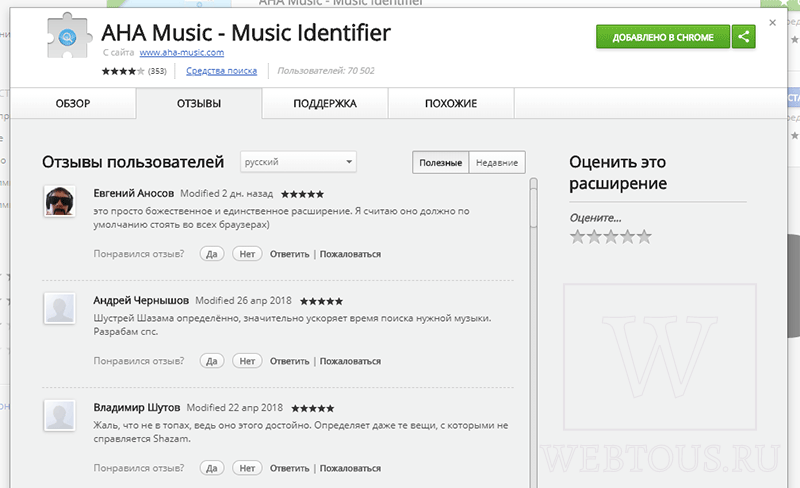The width and height of the screenshot is (800, 488).
Task: Click the "AHA Music - Music Identifier" title
Action: (246, 33)
